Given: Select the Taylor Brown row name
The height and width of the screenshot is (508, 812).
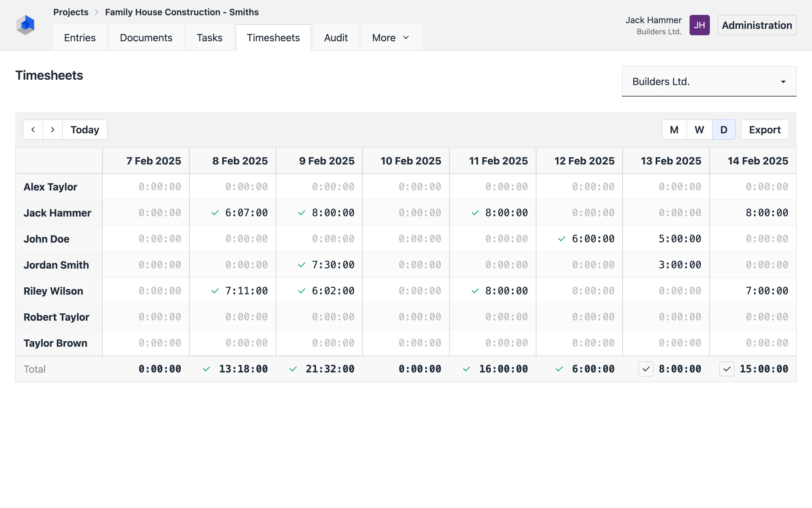Looking at the screenshot, I should tap(56, 343).
